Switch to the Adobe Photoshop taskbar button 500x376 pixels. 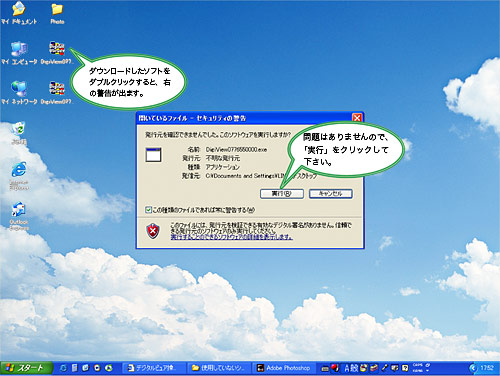click(x=284, y=368)
